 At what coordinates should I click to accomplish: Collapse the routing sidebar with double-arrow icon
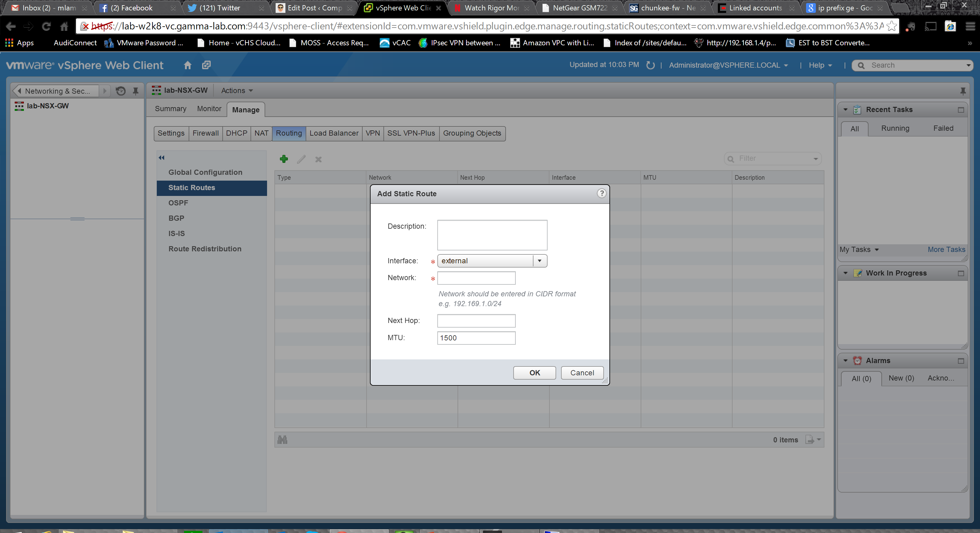[x=162, y=157]
